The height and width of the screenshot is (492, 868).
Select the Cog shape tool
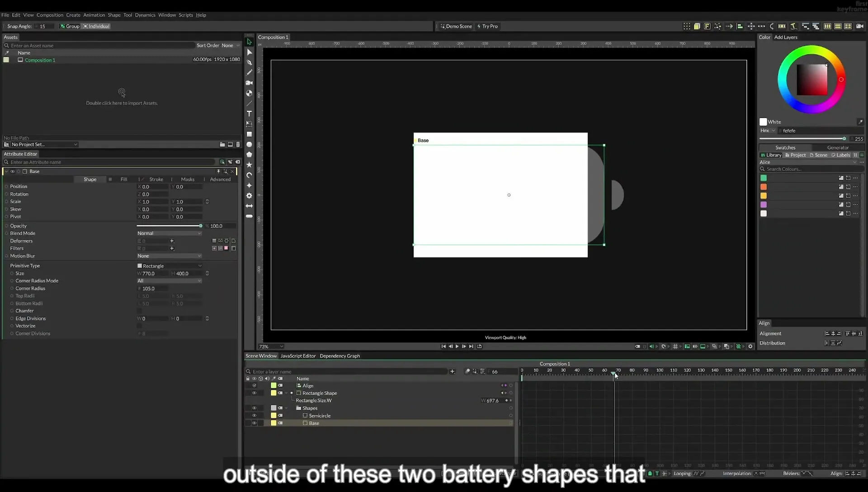(x=249, y=196)
